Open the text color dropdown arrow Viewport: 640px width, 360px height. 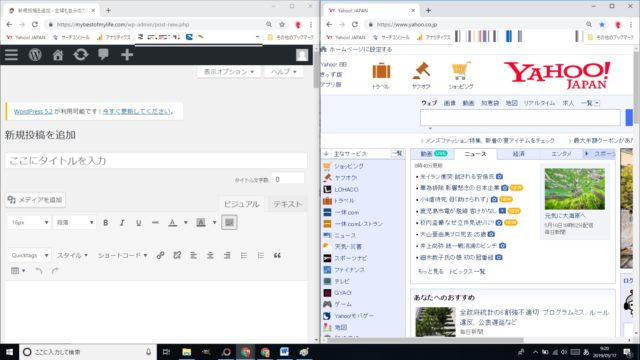pyautogui.click(x=186, y=222)
